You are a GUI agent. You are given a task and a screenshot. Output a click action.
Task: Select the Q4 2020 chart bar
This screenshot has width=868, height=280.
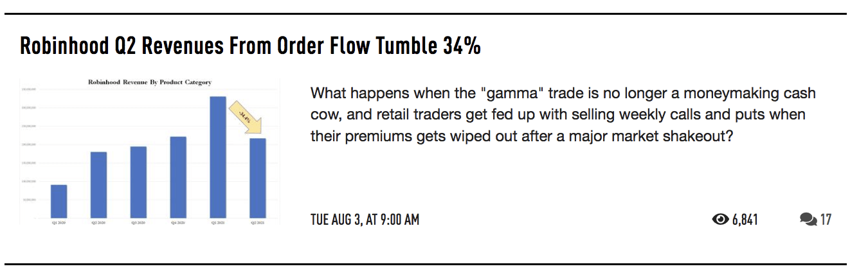(178, 177)
